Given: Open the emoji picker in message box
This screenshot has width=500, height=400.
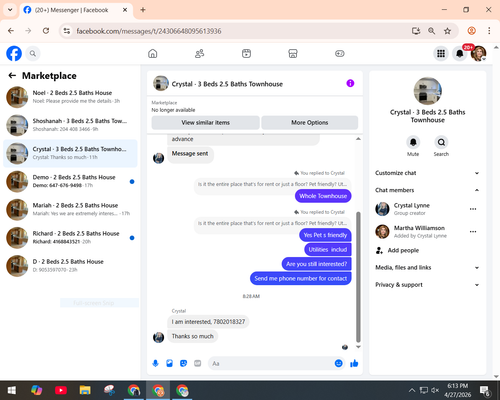Looking at the screenshot, I should point(338,363).
